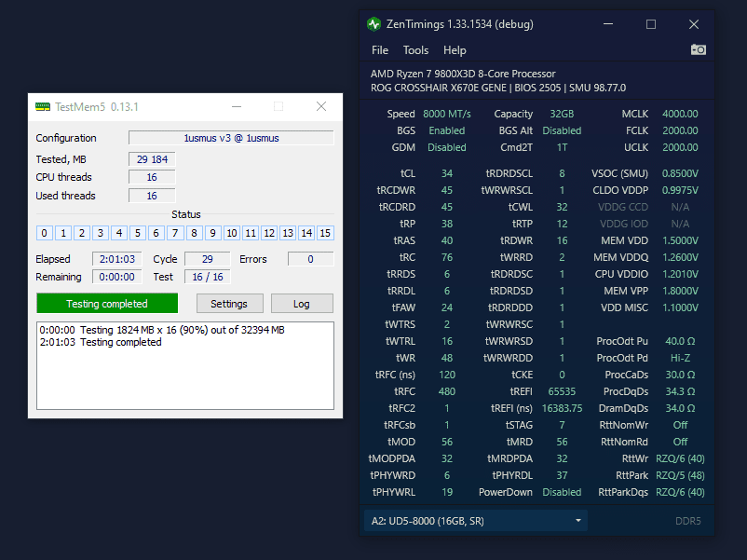Click thread status box 4
Image resolution: width=747 pixels, height=560 pixels.
[119, 233]
